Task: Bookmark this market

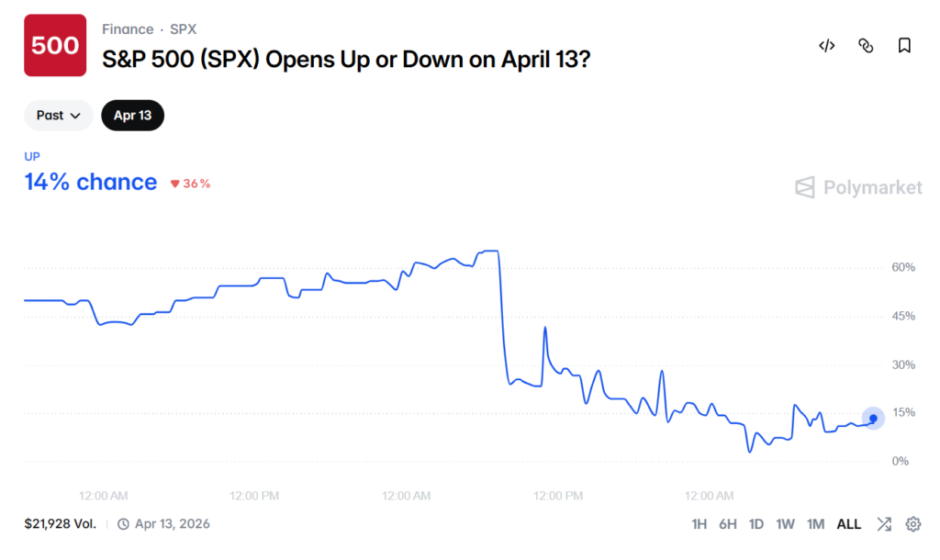Action: (x=904, y=45)
